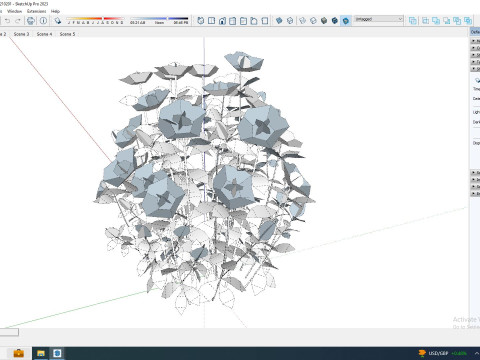Toggle Back Edges face style
480x360 pixels.
click(290, 21)
